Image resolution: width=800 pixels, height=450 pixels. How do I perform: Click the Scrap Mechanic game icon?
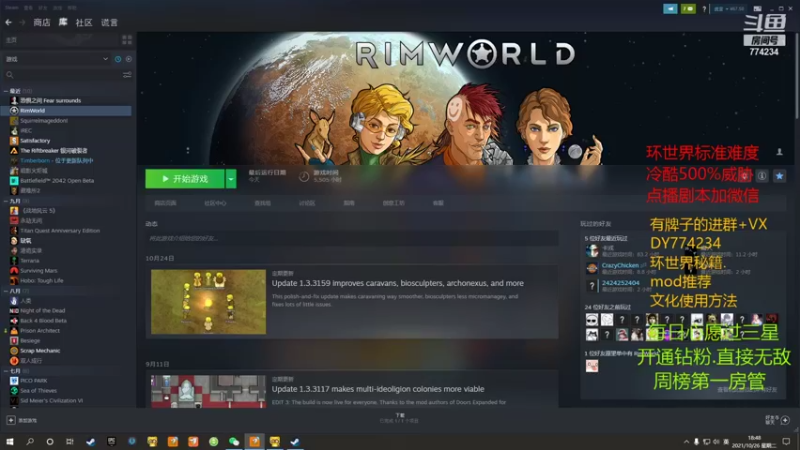(x=14, y=351)
